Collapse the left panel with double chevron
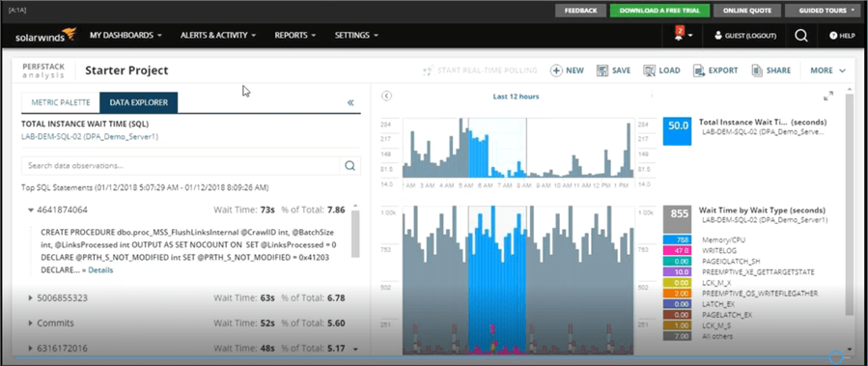 (350, 102)
